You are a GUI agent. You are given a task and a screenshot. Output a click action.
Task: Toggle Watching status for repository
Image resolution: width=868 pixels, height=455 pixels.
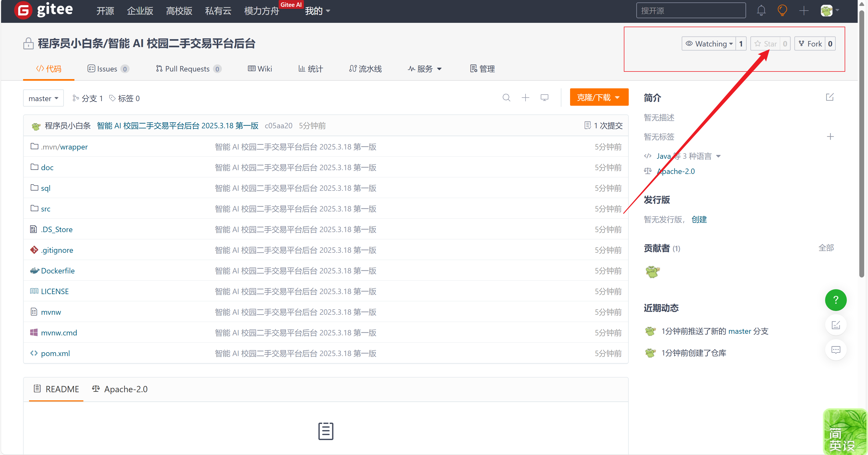(709, 44)
